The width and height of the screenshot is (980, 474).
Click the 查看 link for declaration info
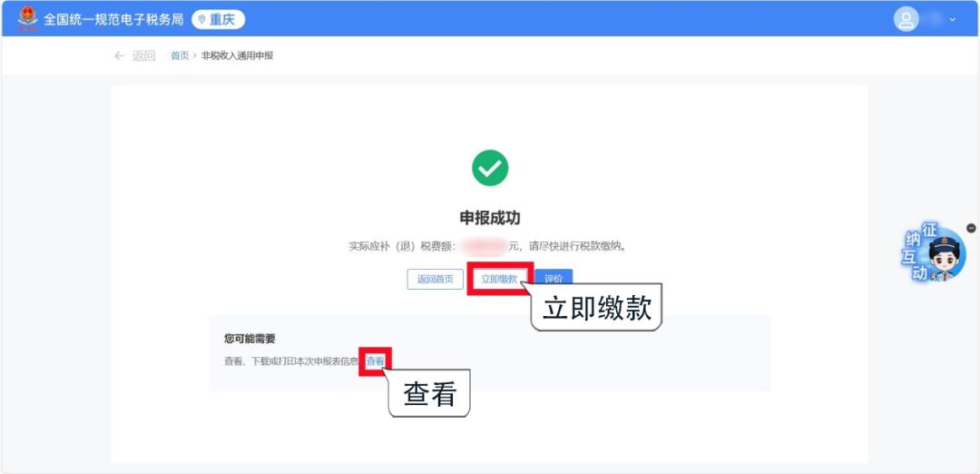(x=375, y=361)
